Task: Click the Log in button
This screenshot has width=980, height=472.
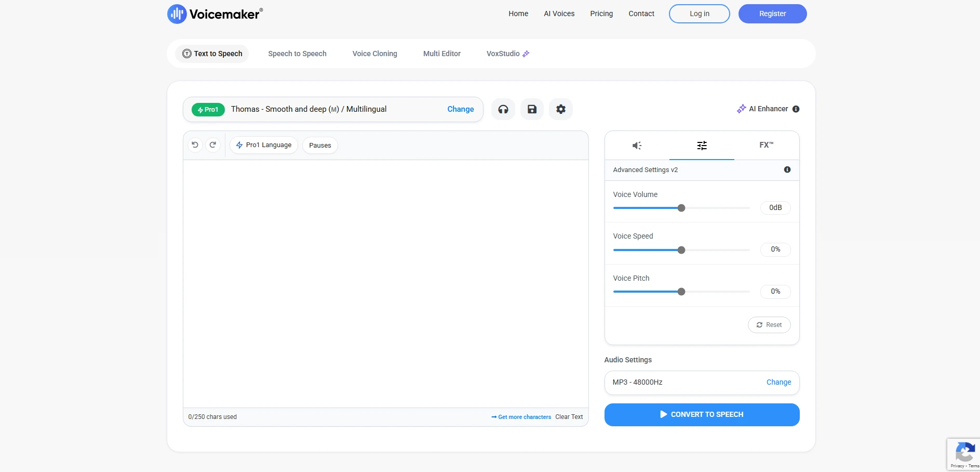Action: click(700, 14)
